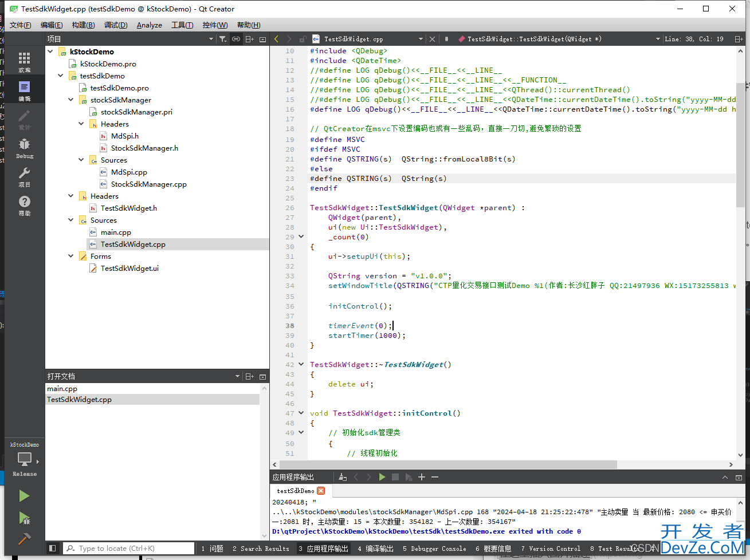Select MdSpi.cpp in project tree
Image resolution: width=750 pixels, height=560 pixels.
pos(129,172)
